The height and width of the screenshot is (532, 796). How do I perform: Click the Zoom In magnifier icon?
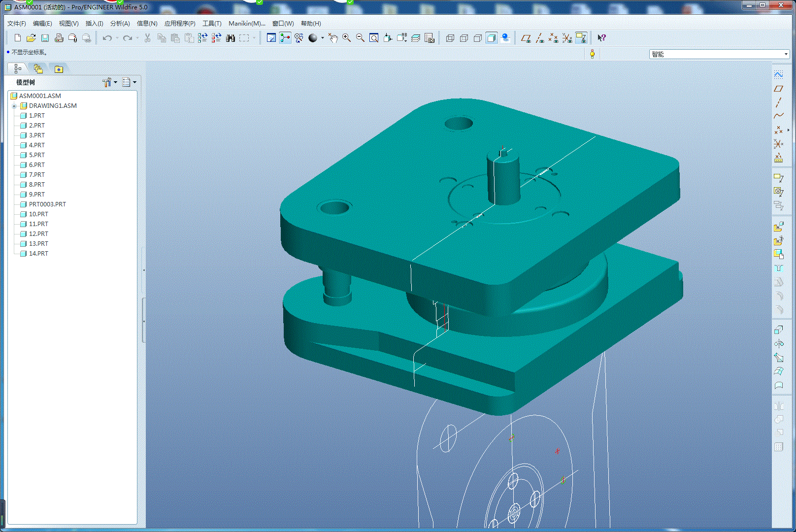[347, 38]
